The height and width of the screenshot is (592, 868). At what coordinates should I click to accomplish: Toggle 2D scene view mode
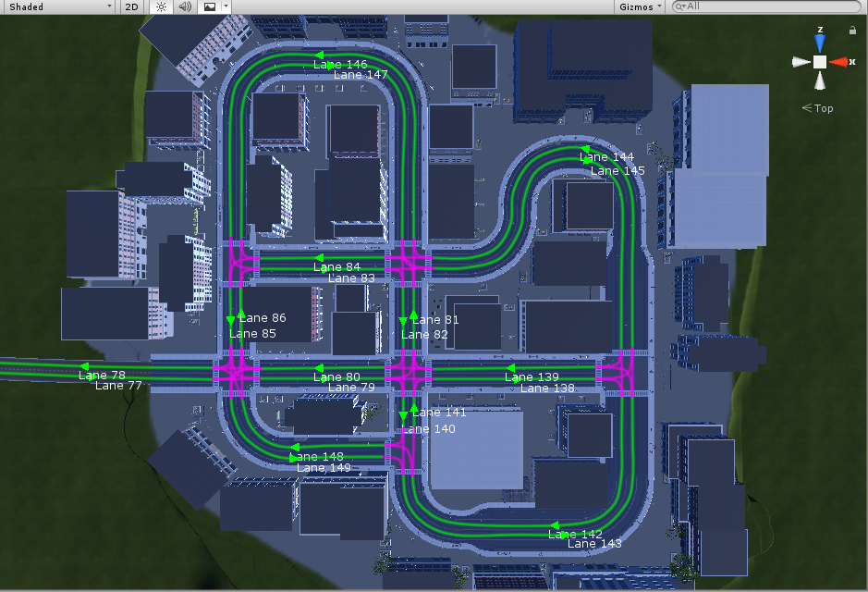pyautogui.click(x=132, y=6)
